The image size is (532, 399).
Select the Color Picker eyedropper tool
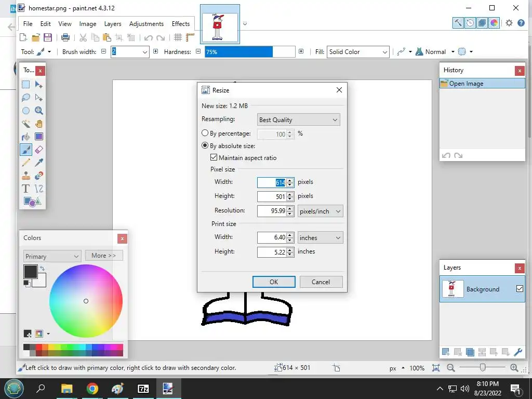click(38, 163)
